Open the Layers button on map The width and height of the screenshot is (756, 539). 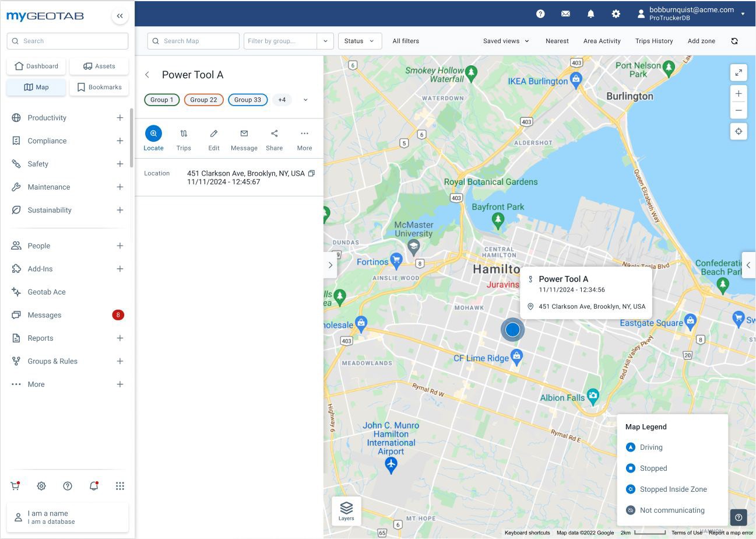(346, 510)
